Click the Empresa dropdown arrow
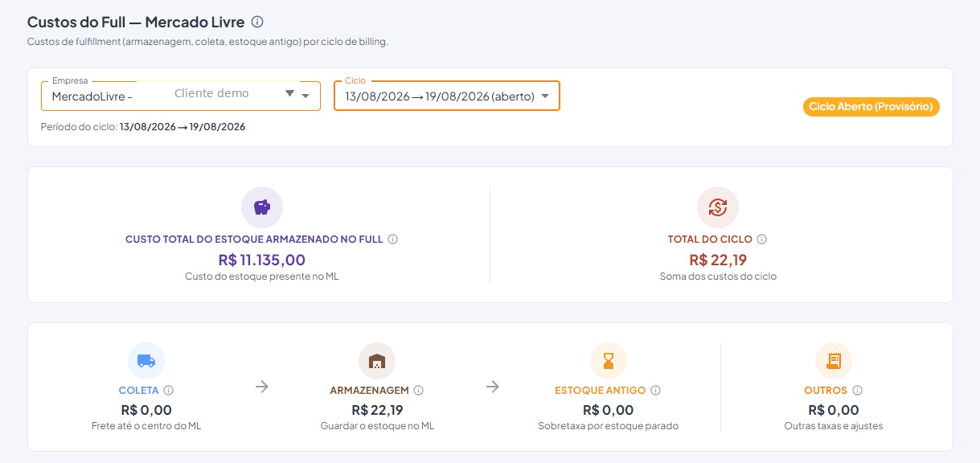The width and height of the screenshot is (980, 463). (x=305, y=96)
